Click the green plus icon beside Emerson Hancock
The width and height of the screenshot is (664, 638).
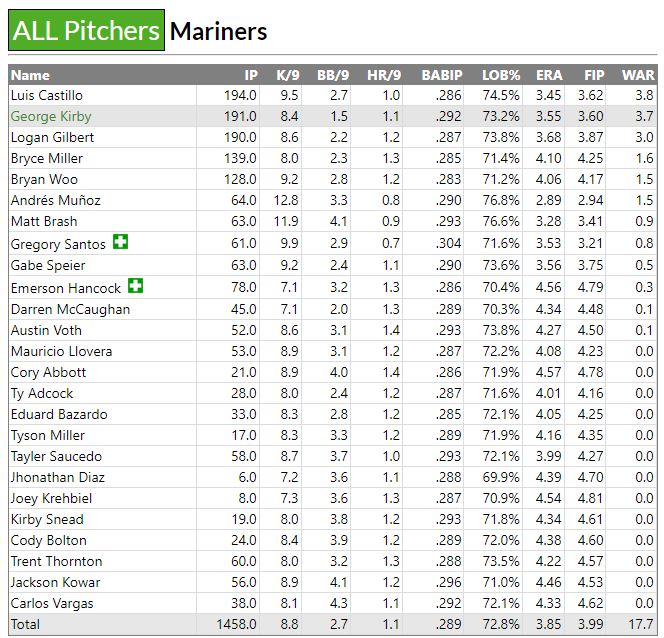pyautogui.click(x=135, y=286)
